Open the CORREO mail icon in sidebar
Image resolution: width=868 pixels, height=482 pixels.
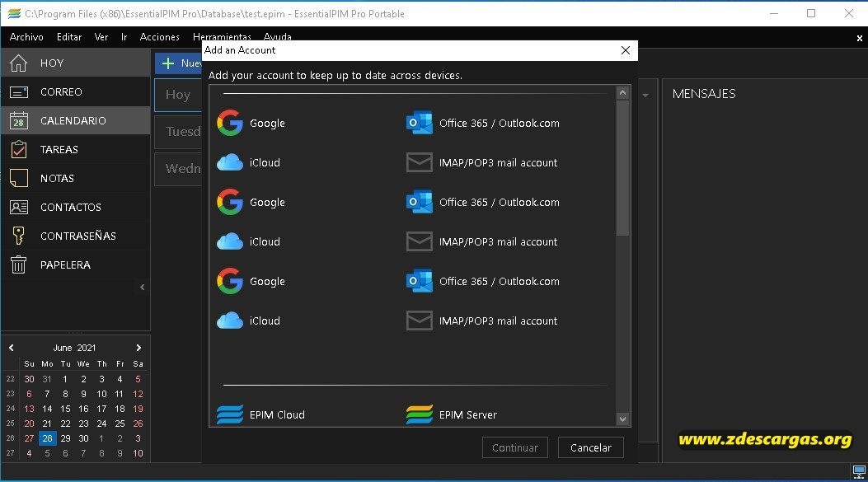(x=18, y=91)
